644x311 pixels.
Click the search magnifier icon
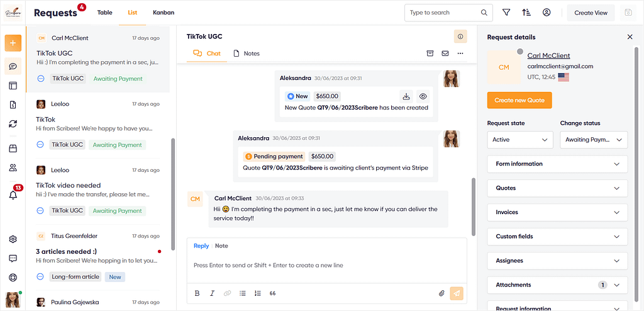click(484, 13)
